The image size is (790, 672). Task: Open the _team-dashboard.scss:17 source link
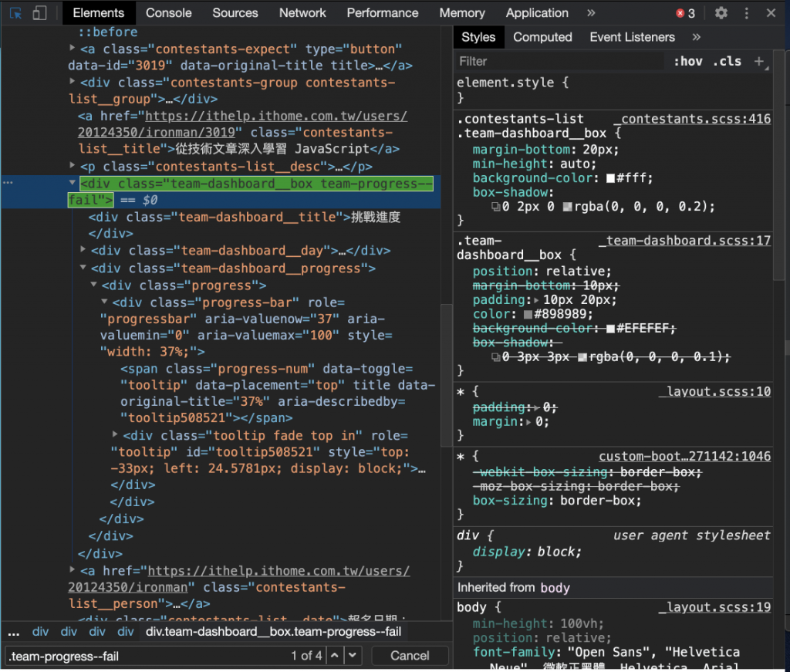684,241
